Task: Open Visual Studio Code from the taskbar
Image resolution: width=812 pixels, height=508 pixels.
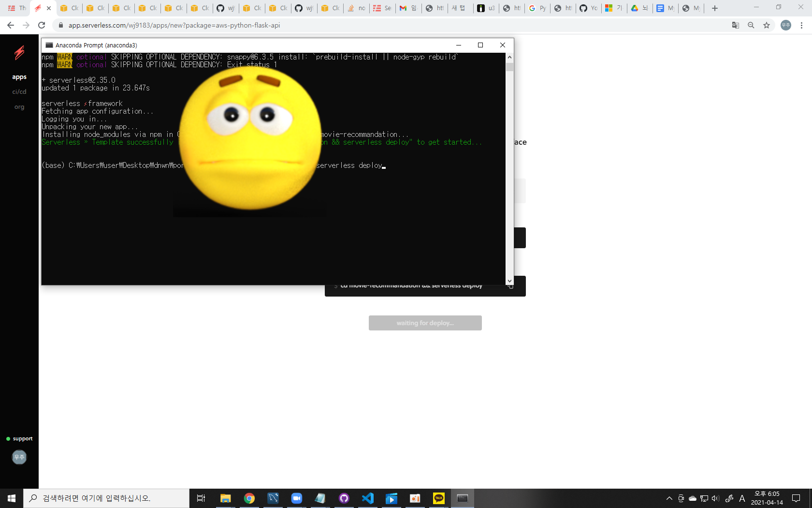Action: tap(368, 498)
